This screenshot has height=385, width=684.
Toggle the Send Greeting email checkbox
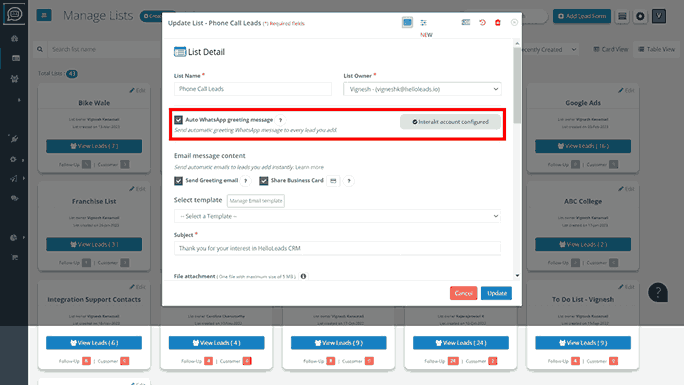click(x=178, y=181)
